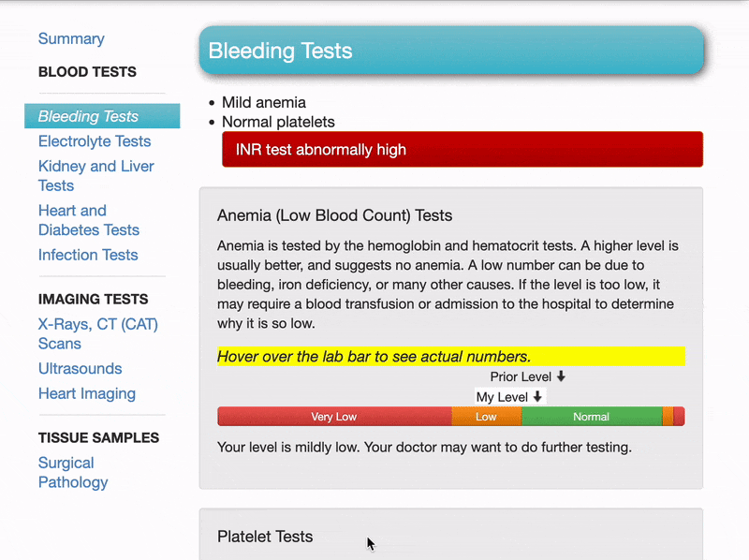The image size is (749, 560).
Task: Go to Electrolyte Tests section
Action: click(x=95, y=141)
